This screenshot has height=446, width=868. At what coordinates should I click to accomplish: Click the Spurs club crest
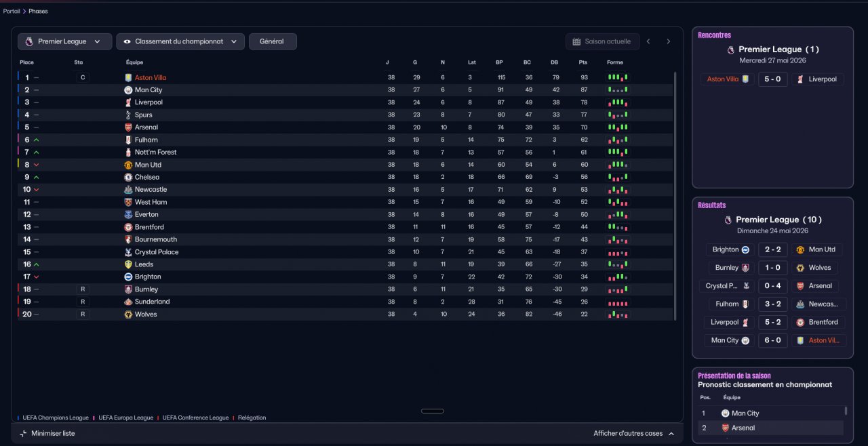(x=128, y=115)
